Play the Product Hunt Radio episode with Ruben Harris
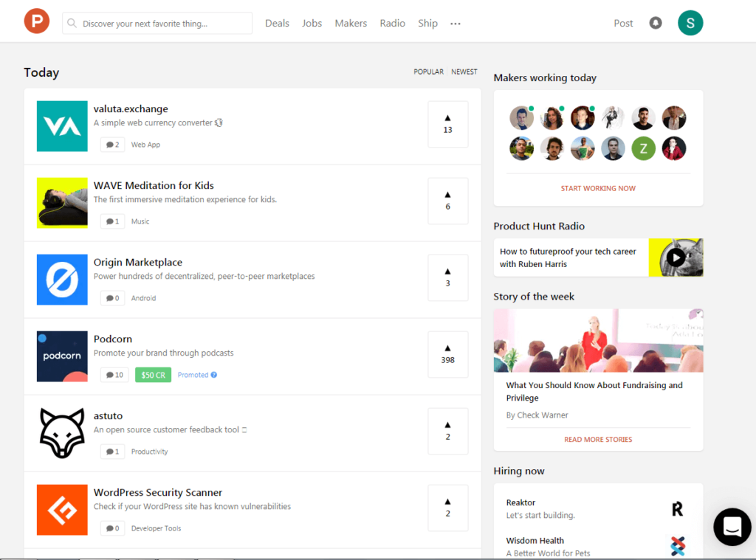Image resolution: width=756 pixels, height=560 pixels. click(676, 257)
